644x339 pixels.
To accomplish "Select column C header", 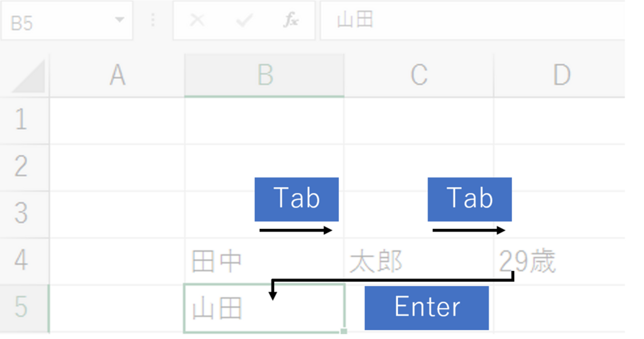I will click(x=419, y=76).
